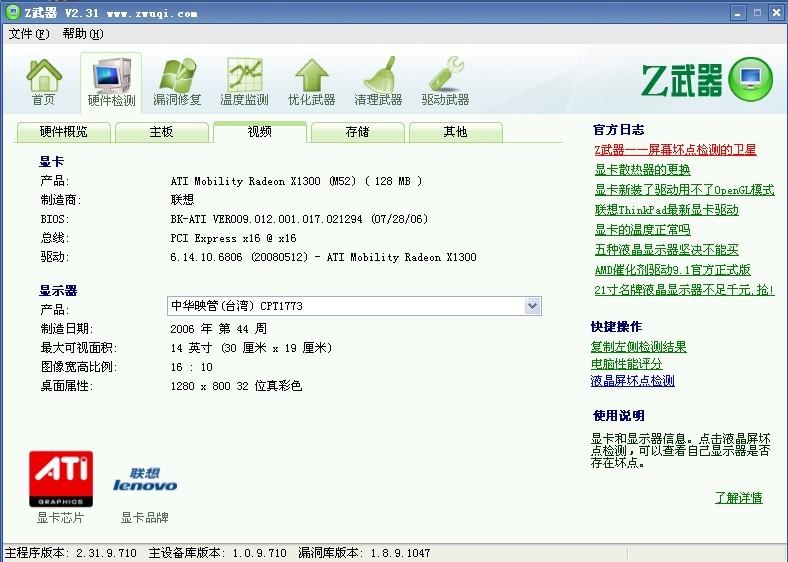Viewport: 788px width, 562px height.
Task: Open link 21寸名牌液晶显示器不足千元
Action: point(684,290)
